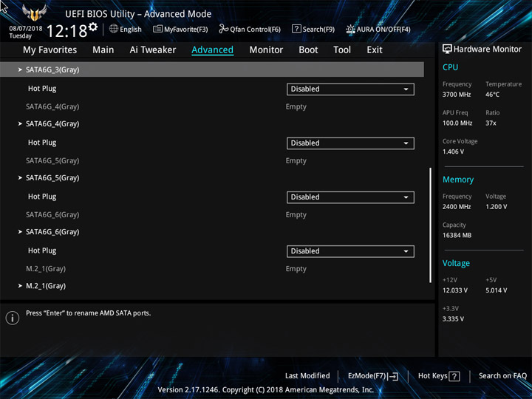Screen dimensions: 532x399
Task: Switch to My Favorites tab
Action: 50,50
